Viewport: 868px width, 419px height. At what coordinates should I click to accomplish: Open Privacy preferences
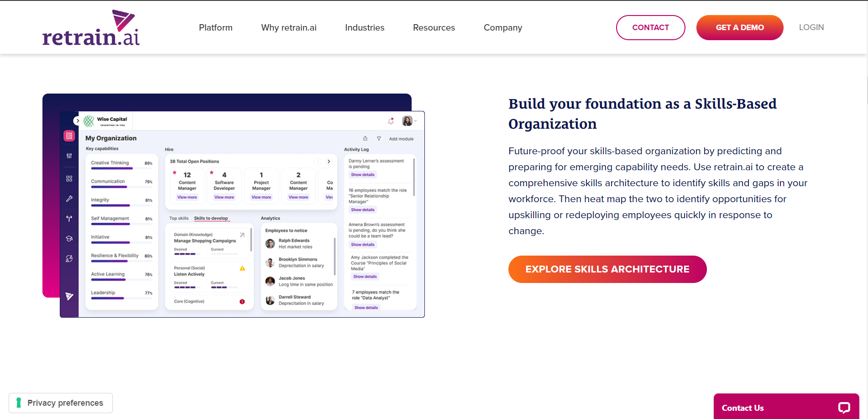click(x=61, y=403)
